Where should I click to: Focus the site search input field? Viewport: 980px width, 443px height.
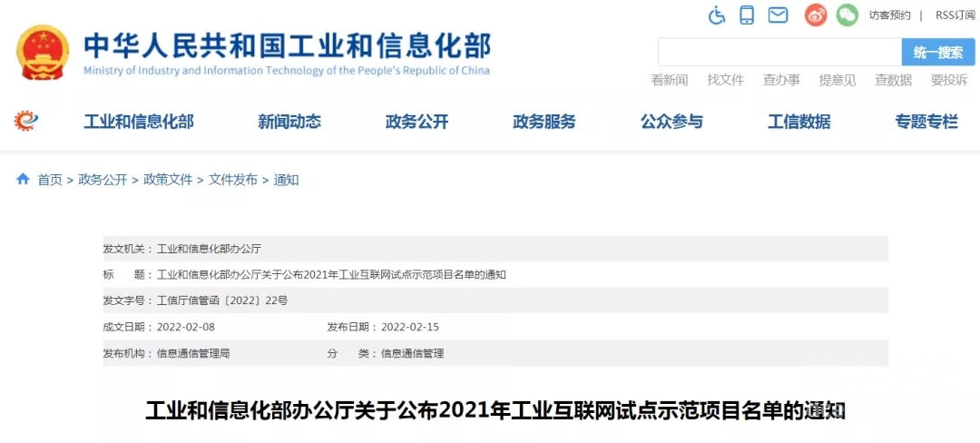[x=779, y=52]
